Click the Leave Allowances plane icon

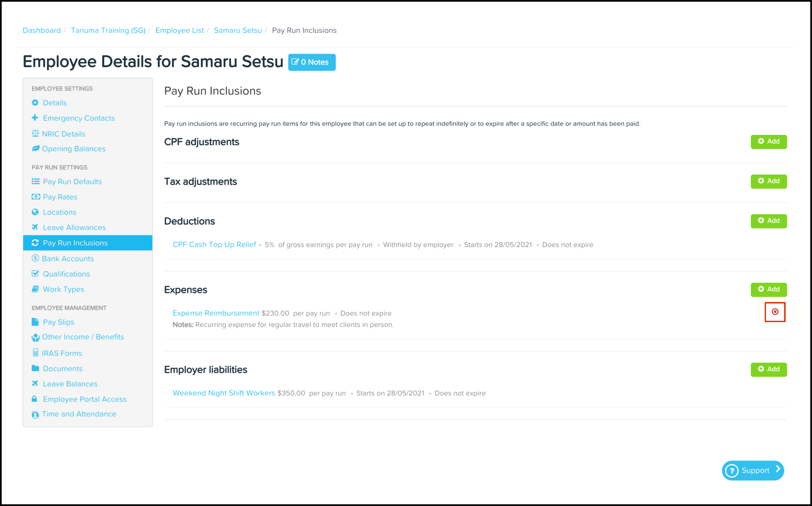[x=35, y=227]
